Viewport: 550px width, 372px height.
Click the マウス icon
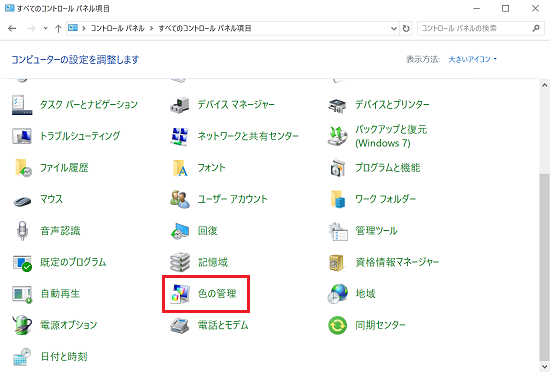point(22,201)
